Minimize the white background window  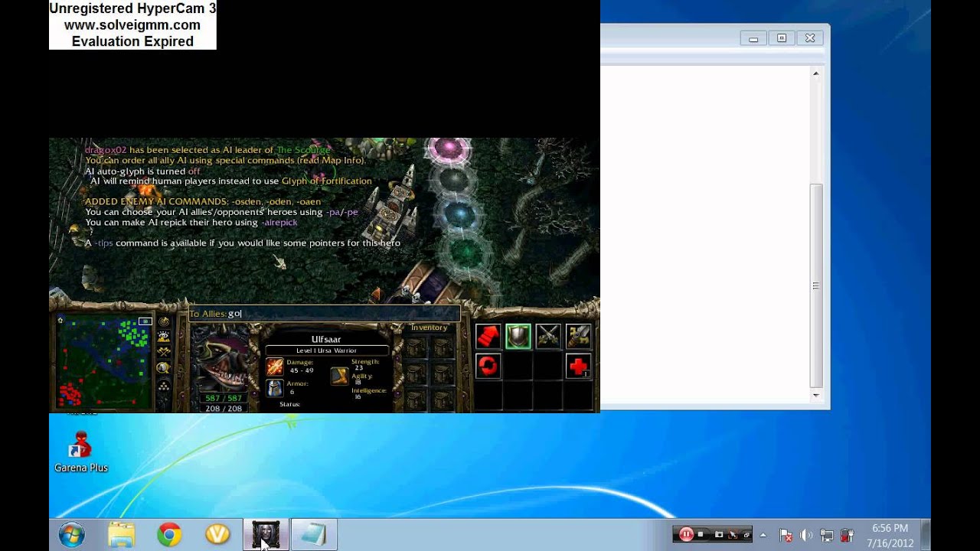pyautogui.click(x=753, y=37)
